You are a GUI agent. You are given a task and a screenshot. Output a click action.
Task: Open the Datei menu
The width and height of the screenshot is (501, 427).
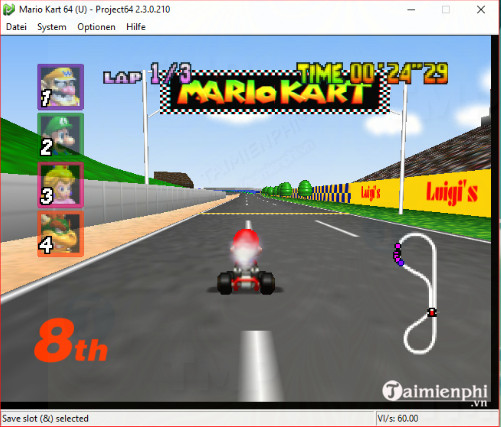point(16,27)
